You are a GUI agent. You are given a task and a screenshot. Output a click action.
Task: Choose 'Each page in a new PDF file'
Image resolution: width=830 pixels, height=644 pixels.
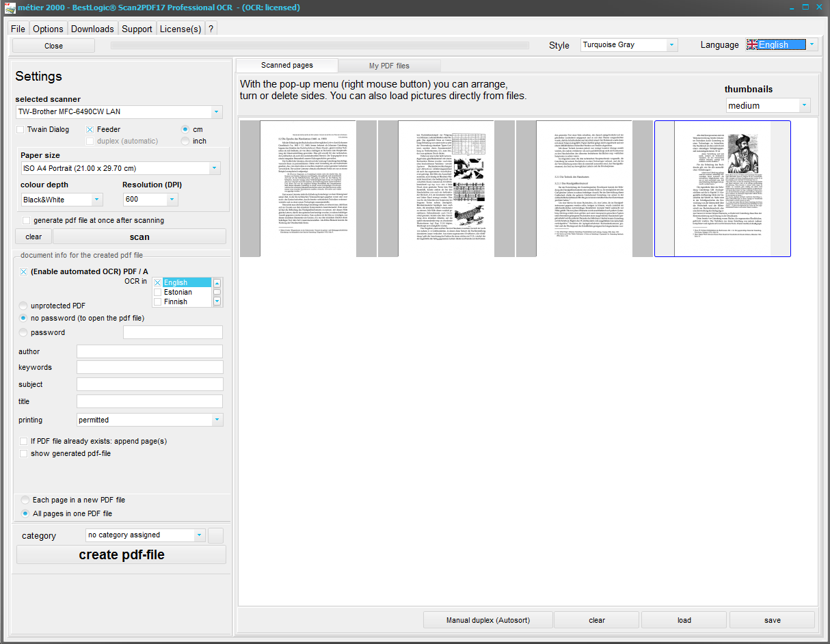click(x=25, y=500)
